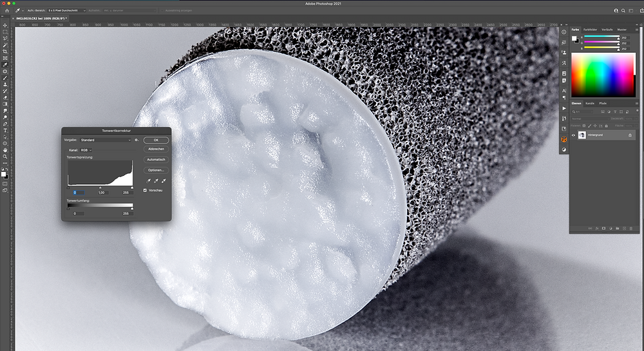
Task: Click the midtone gamma slider under histogram
Action: click(100, 187)
